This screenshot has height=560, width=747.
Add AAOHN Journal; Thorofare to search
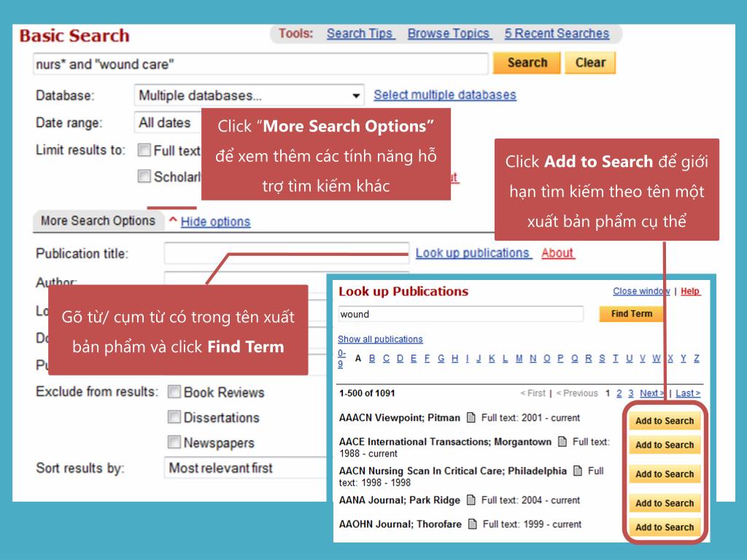(665, 527)
